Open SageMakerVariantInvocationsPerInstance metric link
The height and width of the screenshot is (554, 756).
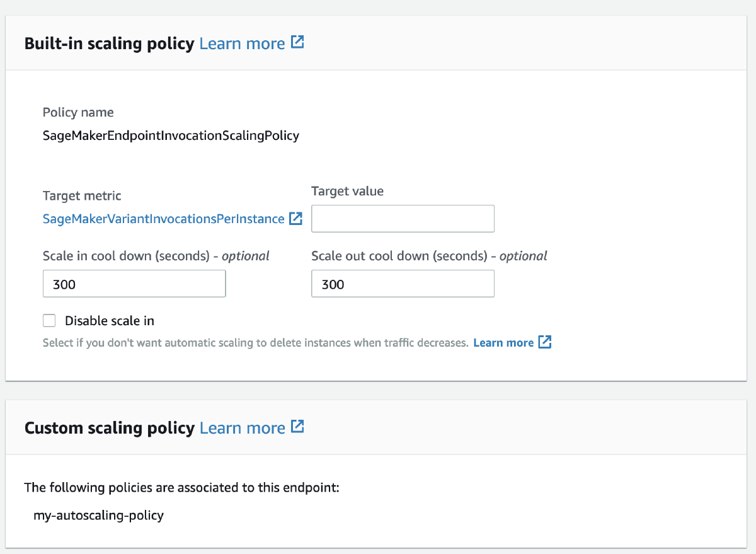[163, 219]
